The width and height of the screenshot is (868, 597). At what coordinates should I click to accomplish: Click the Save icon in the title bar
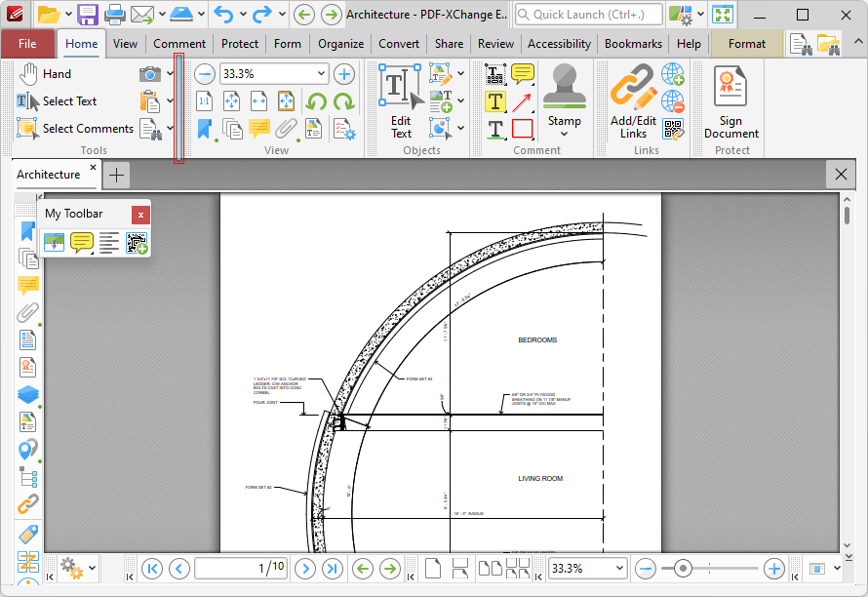(88, 15)
